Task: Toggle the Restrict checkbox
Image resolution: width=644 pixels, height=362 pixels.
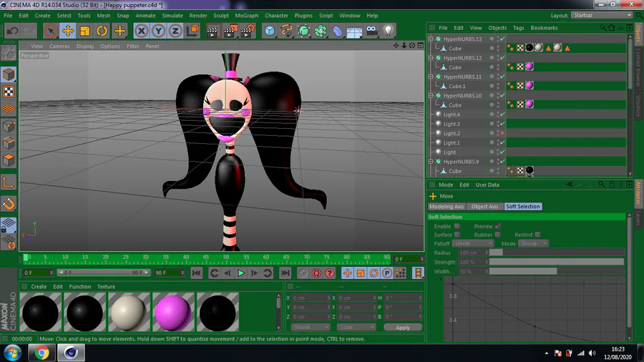Action: 537,235
